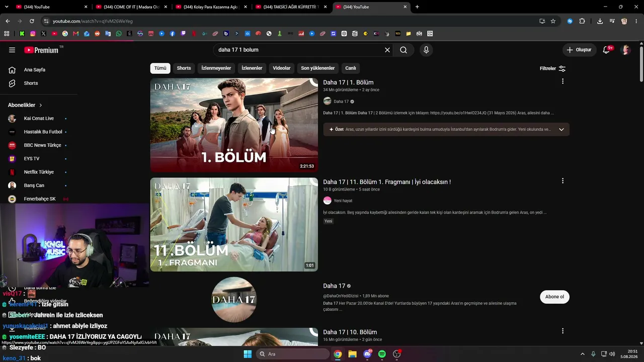The image size is (644, 362).
Task: Open the Shazam extension icon
Action: click(570, 21)
